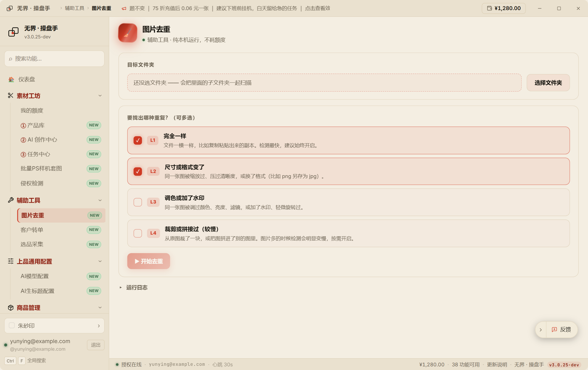Image resolution: width=588 pixels, height=370 pixels.
Task: Open AI模型配置 menu item
Action: tap(61, 276)
